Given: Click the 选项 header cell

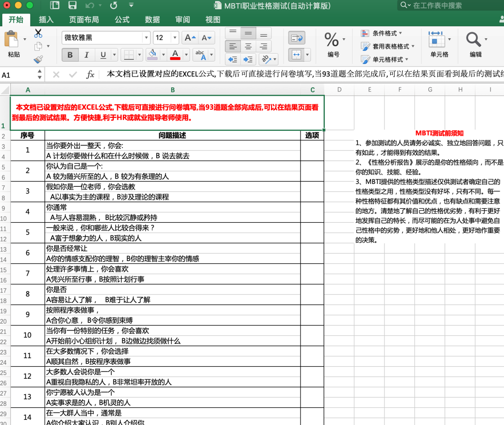Looking at the screenshot, I should (x=312, y=135).
